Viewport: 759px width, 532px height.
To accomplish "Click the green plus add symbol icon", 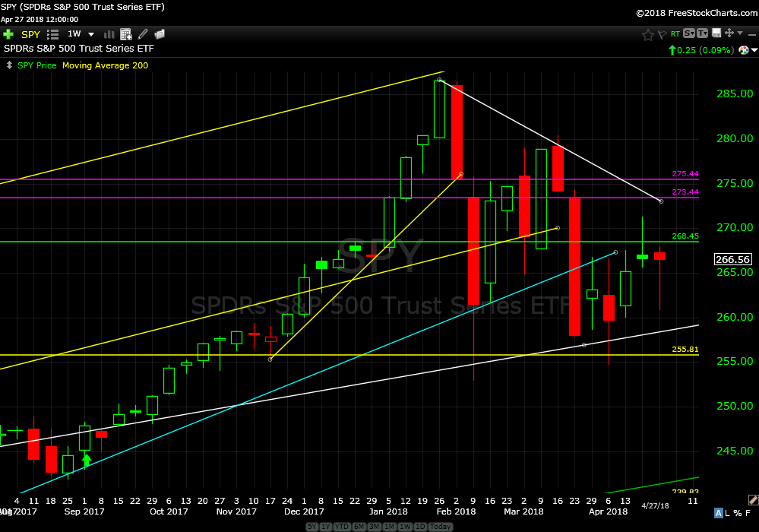I will tap(8, 34).
